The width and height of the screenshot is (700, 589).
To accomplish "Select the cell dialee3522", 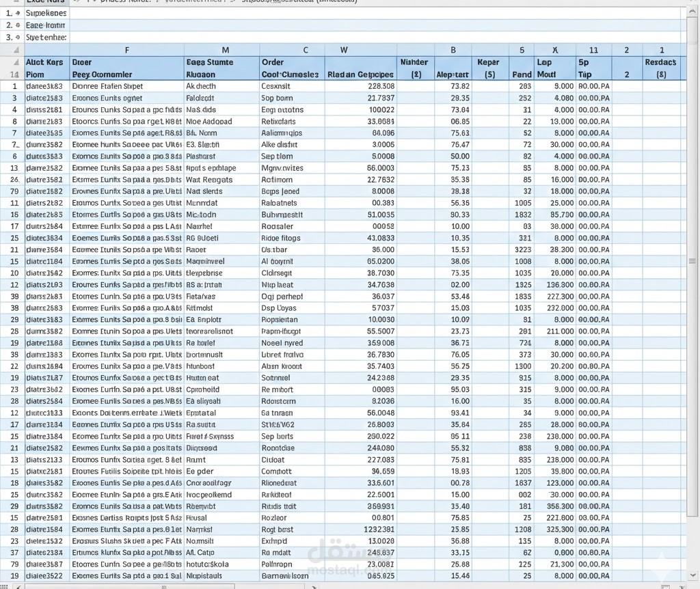I will (x=46, y=575).
